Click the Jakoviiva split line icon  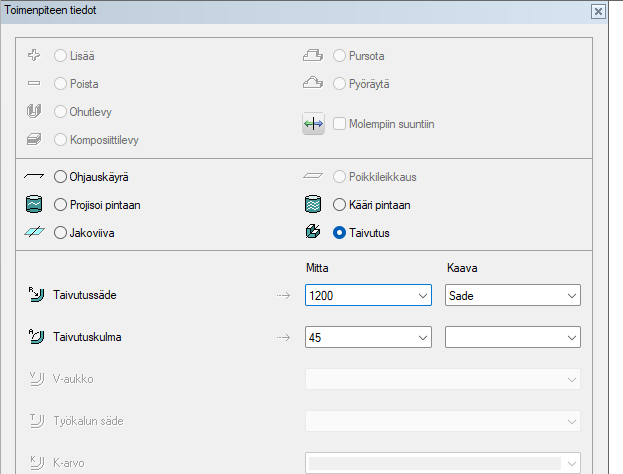35,233
